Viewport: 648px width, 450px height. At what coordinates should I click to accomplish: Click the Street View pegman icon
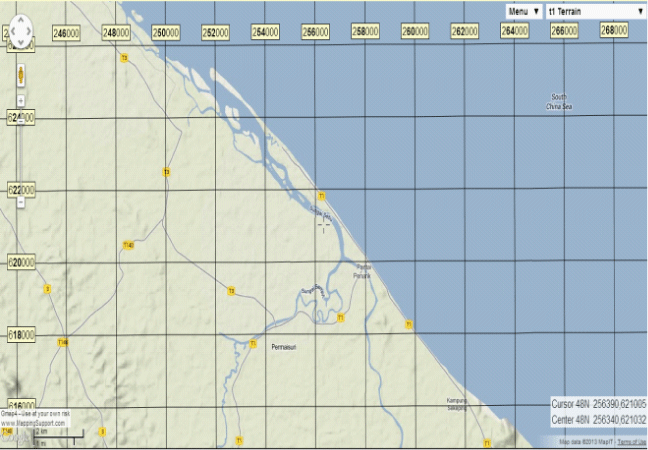[21, 76]
